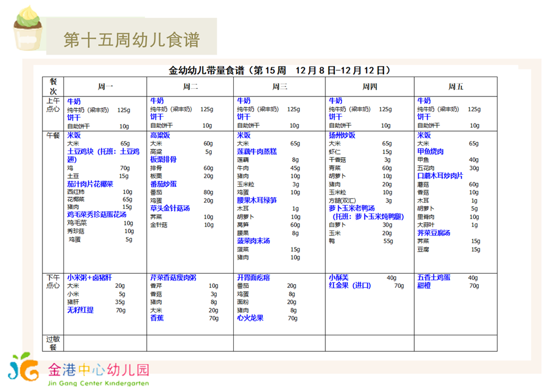Click the 过敏餐 row label

[53, 343]
